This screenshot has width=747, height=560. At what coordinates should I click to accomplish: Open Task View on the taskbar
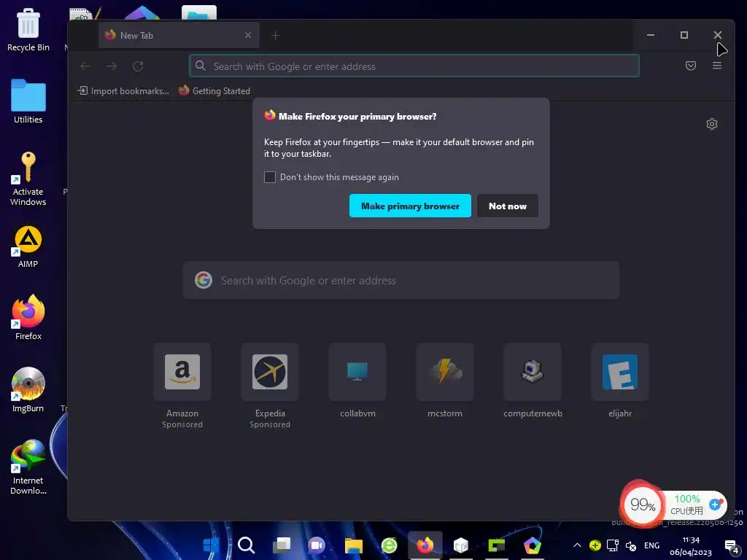tap(282, 545)
